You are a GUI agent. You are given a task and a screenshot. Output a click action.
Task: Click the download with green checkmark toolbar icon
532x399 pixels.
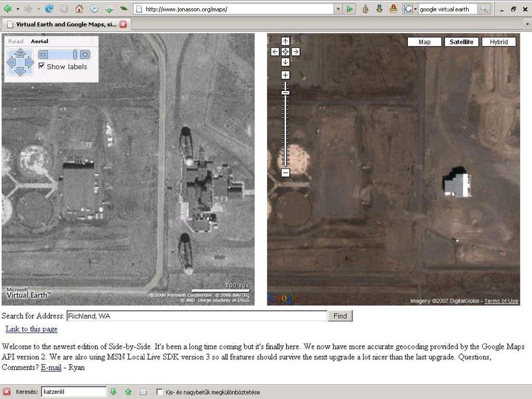point(109,9)
